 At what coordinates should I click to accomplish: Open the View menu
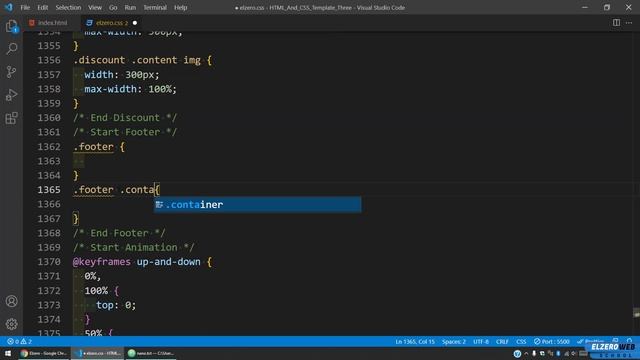pyautogui.click(x=95, y=7)
